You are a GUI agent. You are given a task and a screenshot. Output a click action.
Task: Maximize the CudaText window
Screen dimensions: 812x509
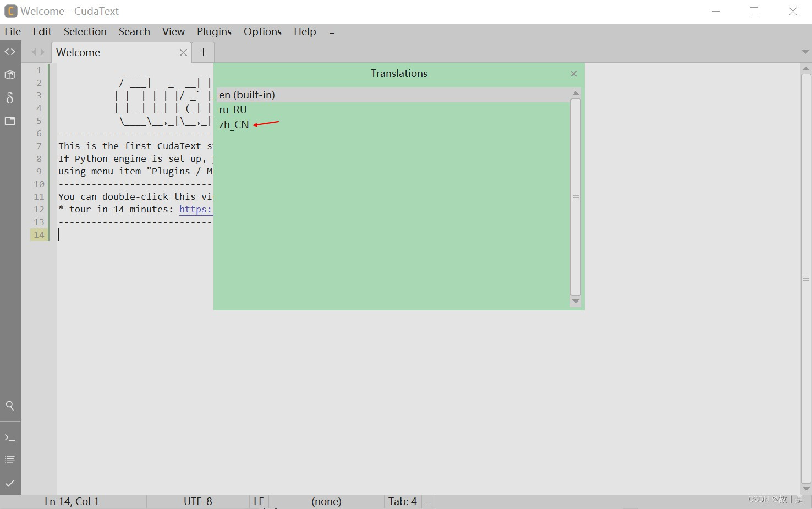[754, 11]
